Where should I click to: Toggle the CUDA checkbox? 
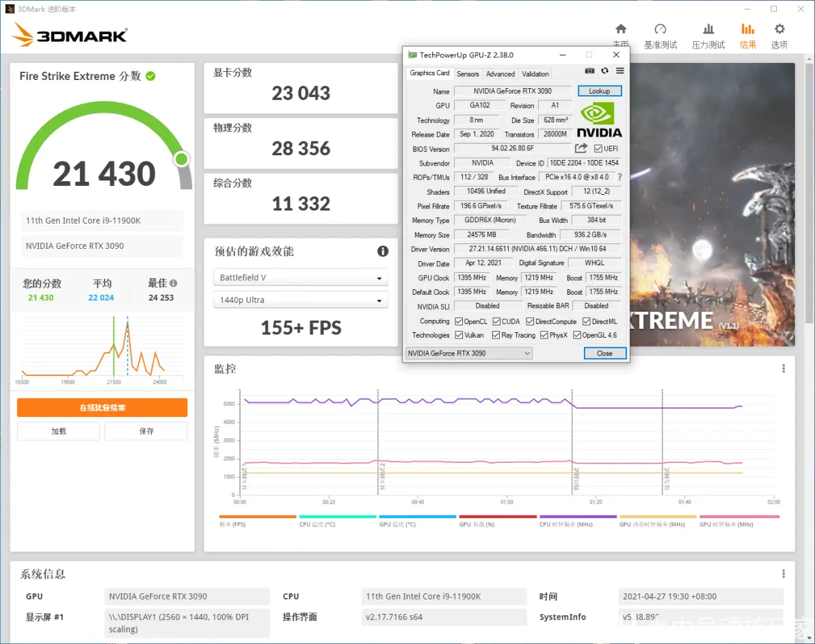pos(496,322)
